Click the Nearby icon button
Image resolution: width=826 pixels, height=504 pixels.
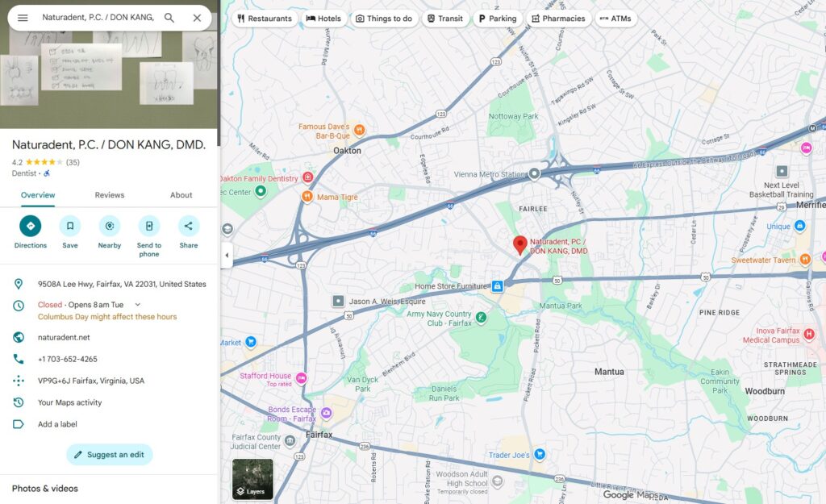(x=110, y=226)
